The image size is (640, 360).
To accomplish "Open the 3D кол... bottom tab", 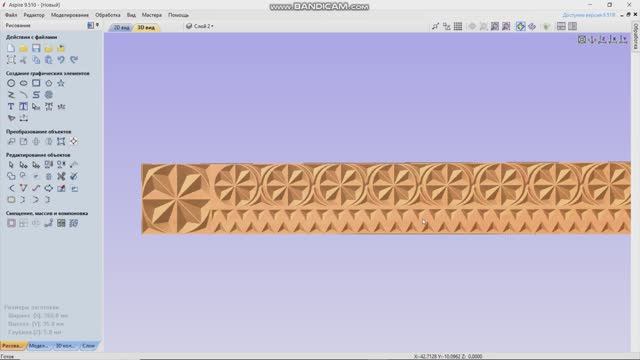I will (65, 346).
